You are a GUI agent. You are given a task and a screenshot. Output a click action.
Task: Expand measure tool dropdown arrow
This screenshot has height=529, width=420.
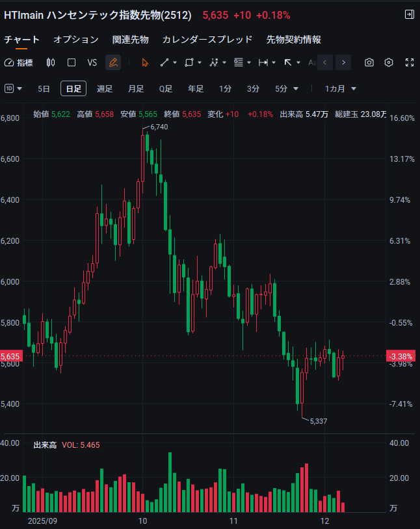(x=274, y=63)
